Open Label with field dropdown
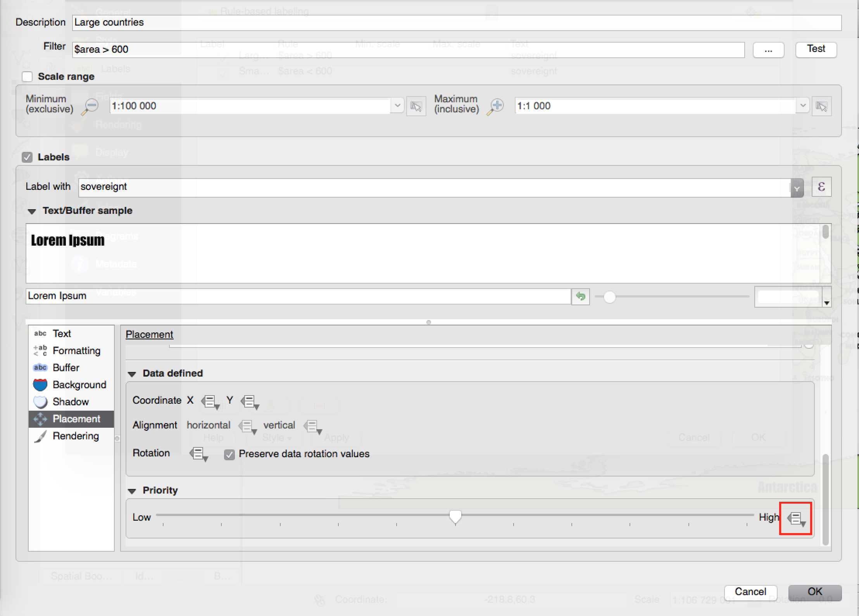 click(x=797, y=188)
